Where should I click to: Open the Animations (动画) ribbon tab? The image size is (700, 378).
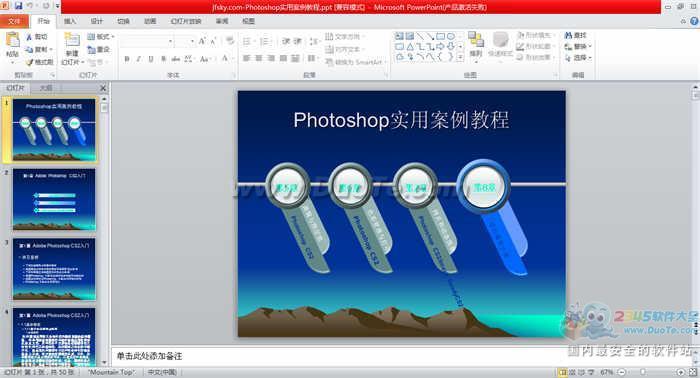click(x=150, y=21)
